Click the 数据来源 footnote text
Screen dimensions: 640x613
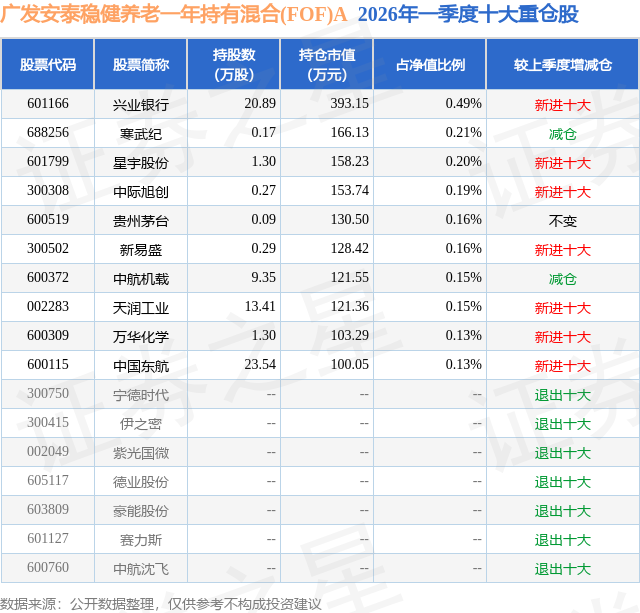[x=160, y=604]
